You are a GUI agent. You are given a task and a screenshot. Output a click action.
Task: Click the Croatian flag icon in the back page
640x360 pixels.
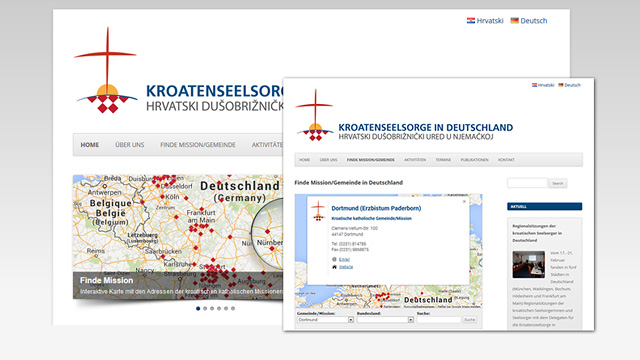point(471,20)
